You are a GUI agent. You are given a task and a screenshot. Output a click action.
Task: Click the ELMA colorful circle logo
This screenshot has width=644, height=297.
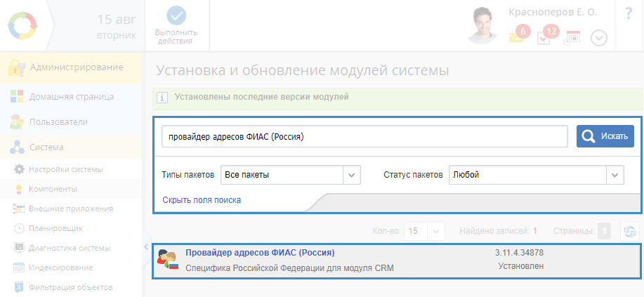(23, 25)
